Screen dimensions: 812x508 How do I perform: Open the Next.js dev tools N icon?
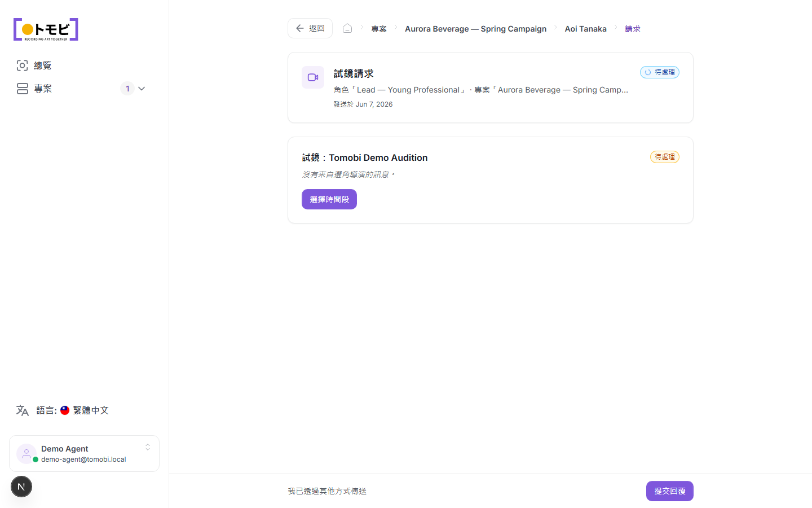click(x=21, y=487)
